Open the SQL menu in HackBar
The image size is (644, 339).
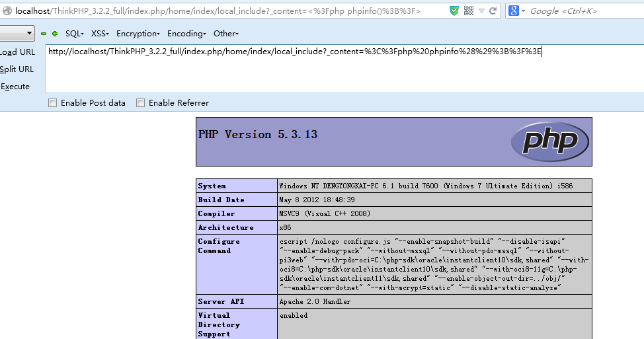click(74, 34)
